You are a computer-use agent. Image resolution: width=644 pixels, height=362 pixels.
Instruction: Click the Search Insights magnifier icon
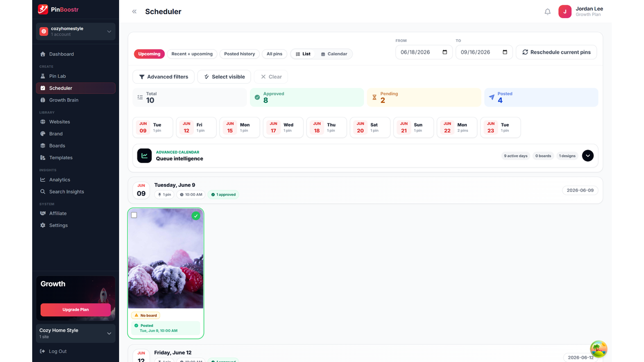[43, 191]
